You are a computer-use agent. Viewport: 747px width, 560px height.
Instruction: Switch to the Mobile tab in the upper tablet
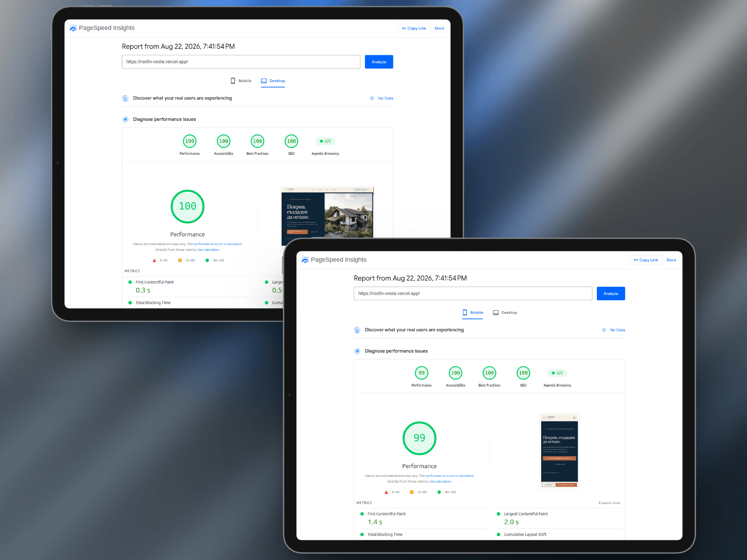click(x=241, y=81)
